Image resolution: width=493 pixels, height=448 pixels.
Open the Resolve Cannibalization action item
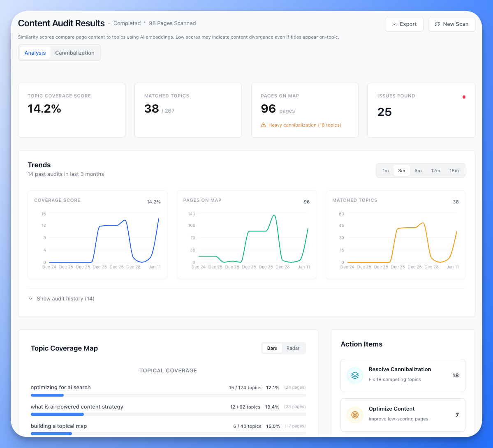[x=402, y=375]
